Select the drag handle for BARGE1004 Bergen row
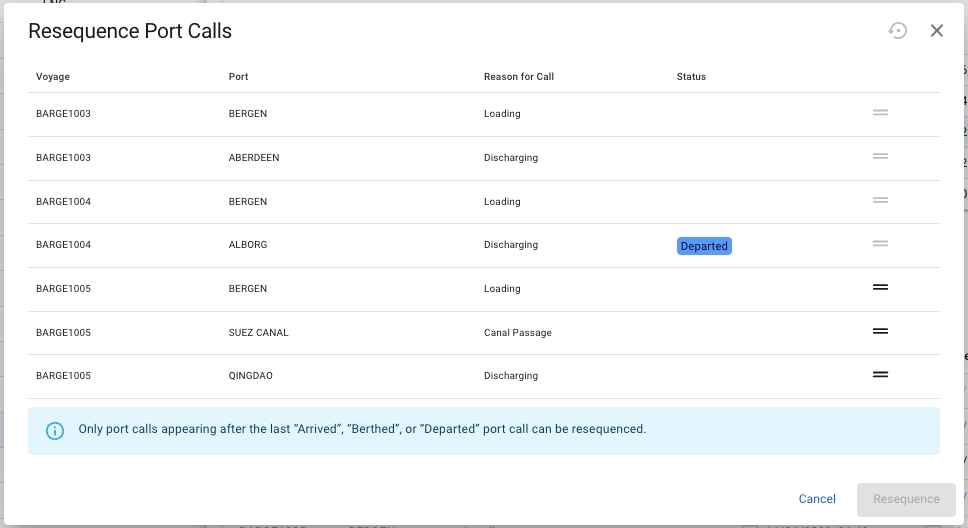 coord(880,201)
